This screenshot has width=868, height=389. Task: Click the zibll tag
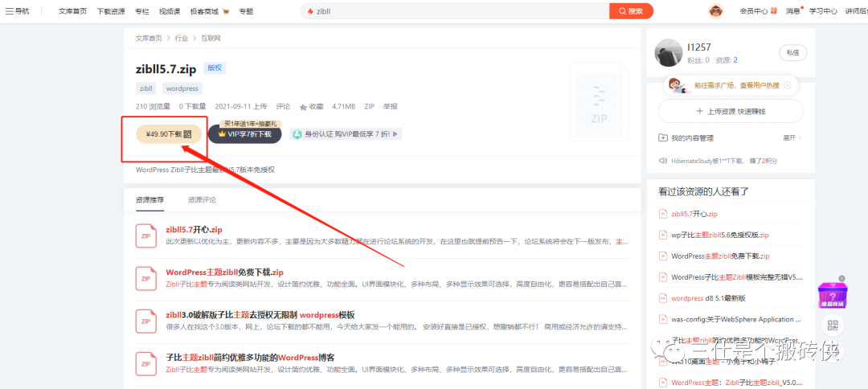coord(146,88)
